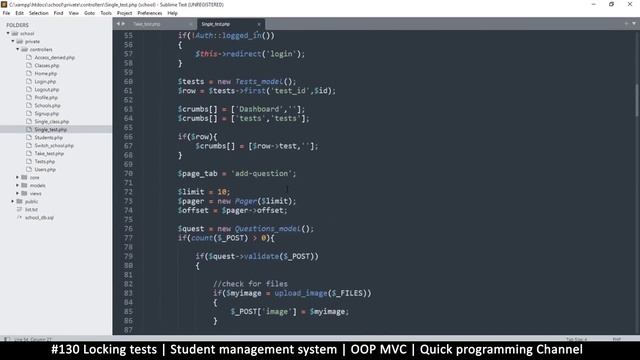Screen dimensions: 640x360
Task: Open Take_test.php in sidebar
Action: tap(49, 153)
